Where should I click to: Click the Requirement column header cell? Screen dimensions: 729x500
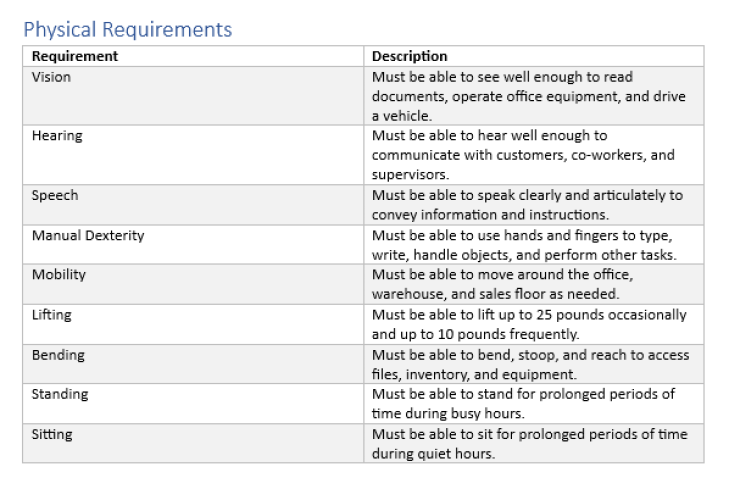click(75, 56)
